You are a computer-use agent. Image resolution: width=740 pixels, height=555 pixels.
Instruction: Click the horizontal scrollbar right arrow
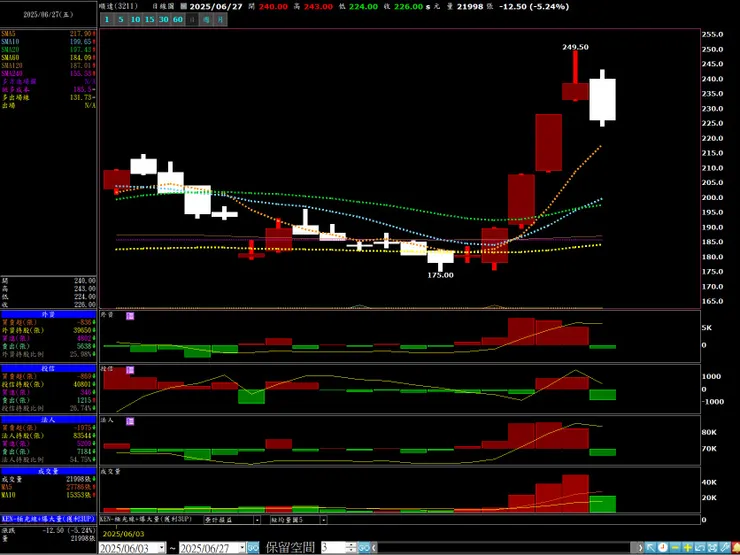click(639, 548)
